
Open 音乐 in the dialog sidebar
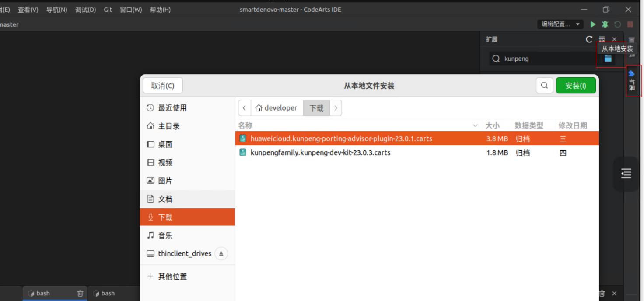(187, 235)
